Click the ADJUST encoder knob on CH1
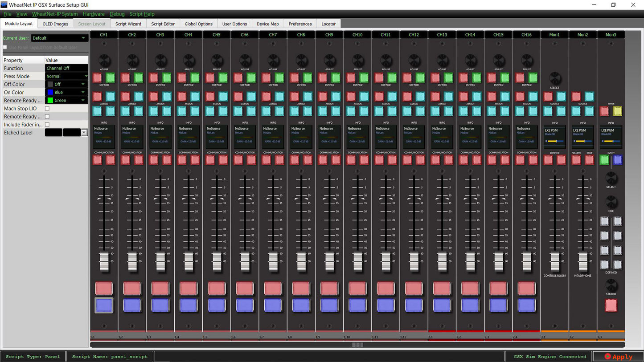 [x=104, y=60]
